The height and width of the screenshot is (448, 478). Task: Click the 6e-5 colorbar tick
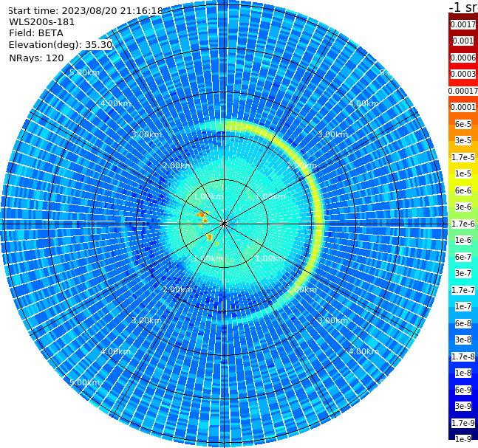[x=462, y=124]
